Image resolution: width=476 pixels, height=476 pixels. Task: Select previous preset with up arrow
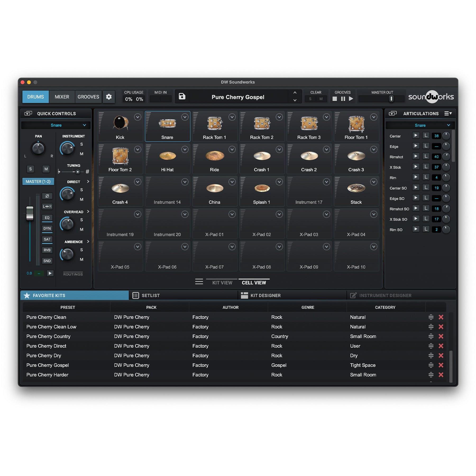pos(295,93)
